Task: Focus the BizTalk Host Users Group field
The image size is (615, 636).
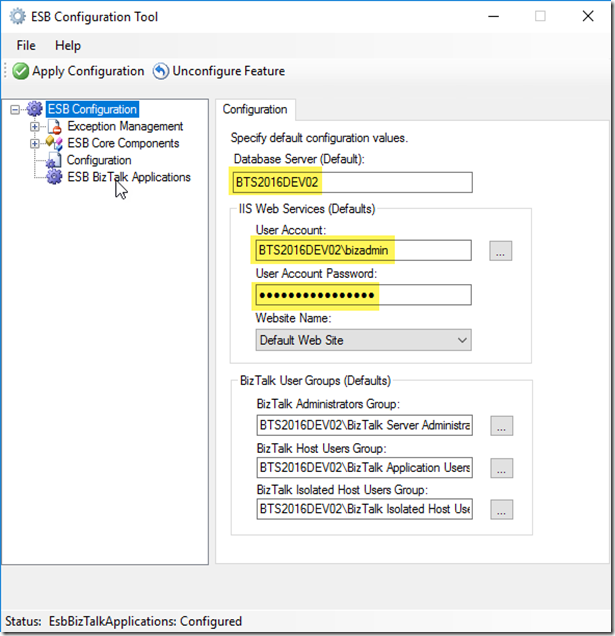Action: (365, 468)
